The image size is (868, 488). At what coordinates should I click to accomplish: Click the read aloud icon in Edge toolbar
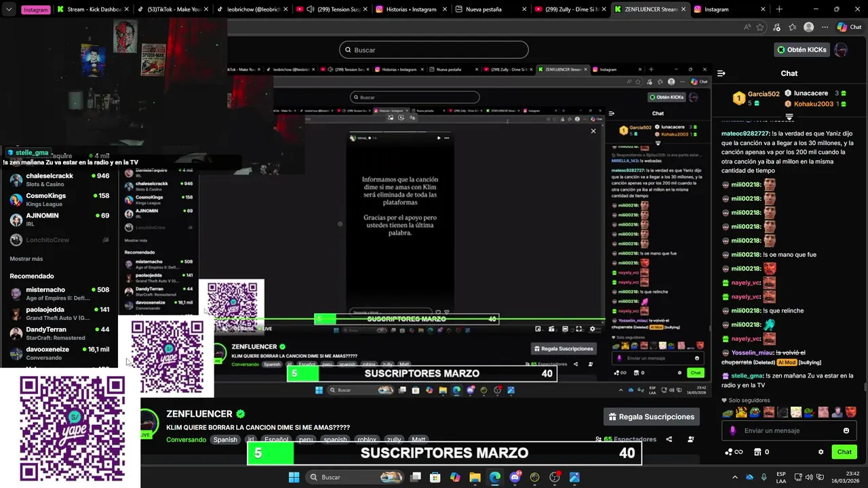click(x=747, y=27)
